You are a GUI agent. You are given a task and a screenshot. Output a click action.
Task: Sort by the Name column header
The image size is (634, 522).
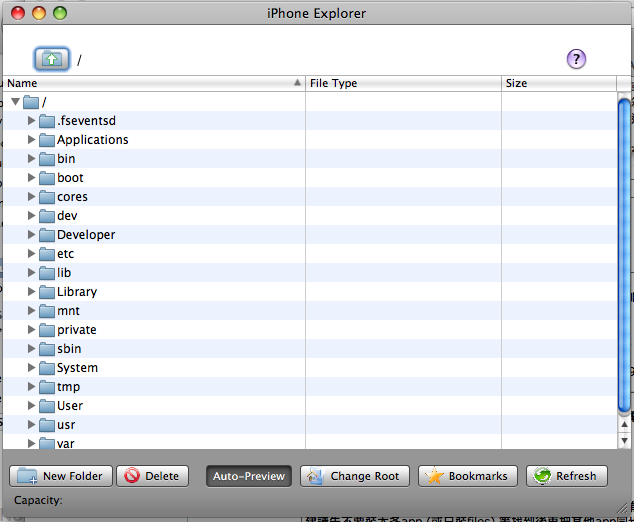click(154, 83)
